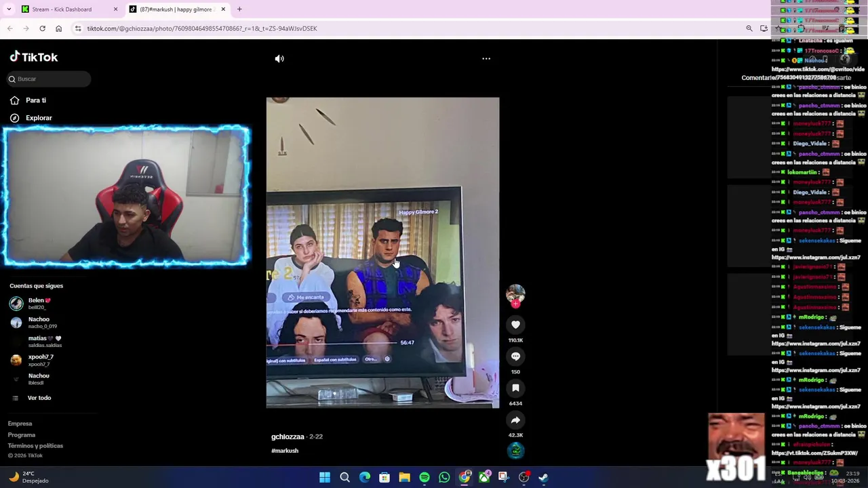This screenshot has height=488, width=868.
Task: Open the weather widget showing 24°C
Action: [28, 477]
